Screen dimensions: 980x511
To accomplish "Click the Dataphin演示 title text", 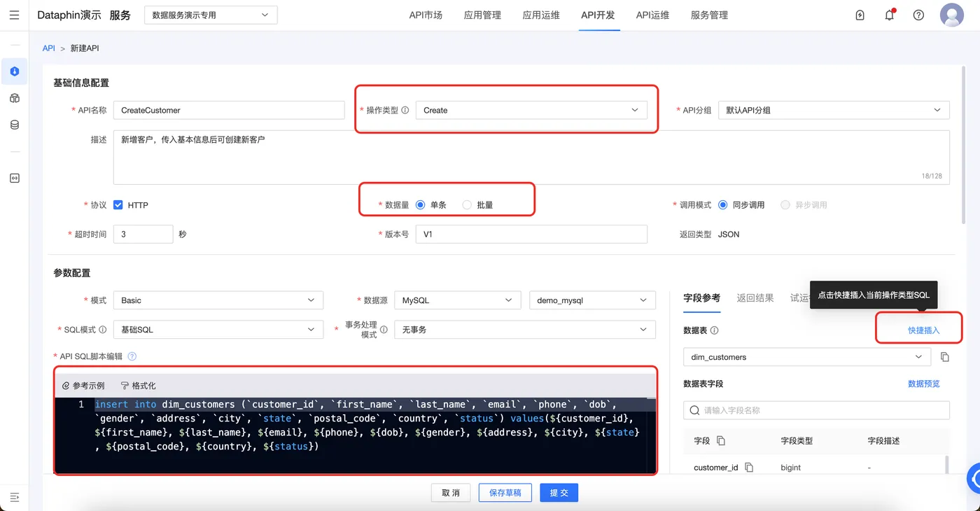I will coord(69,15).
